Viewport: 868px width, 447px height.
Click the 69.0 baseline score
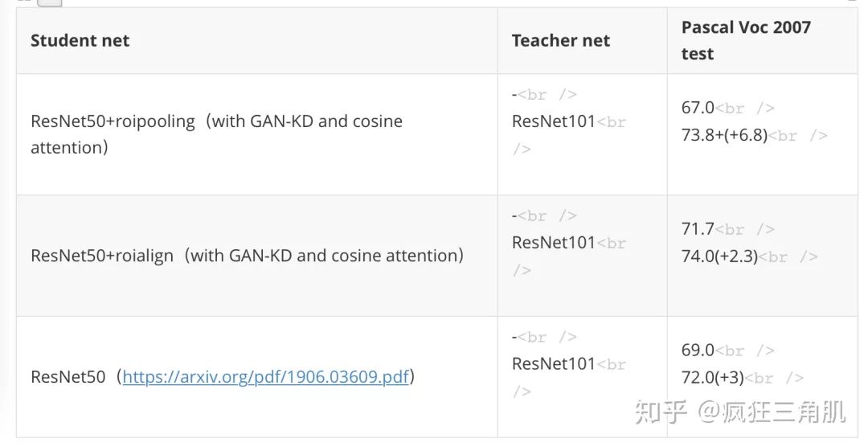pos(698,351)
